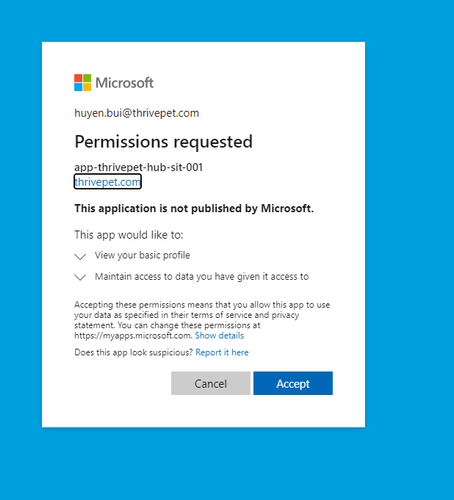
Task: Click the Permissions requested heading
Action: [x=163, y=142]
